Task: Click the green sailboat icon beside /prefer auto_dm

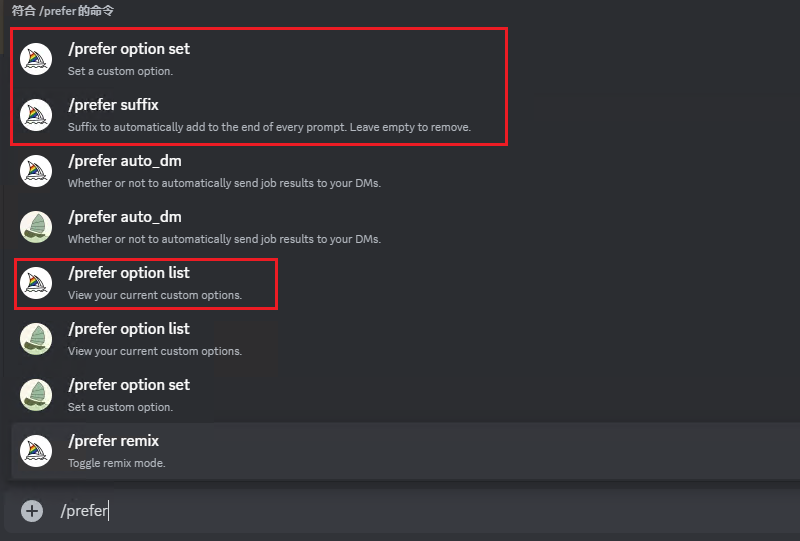Action: (36, 227)
